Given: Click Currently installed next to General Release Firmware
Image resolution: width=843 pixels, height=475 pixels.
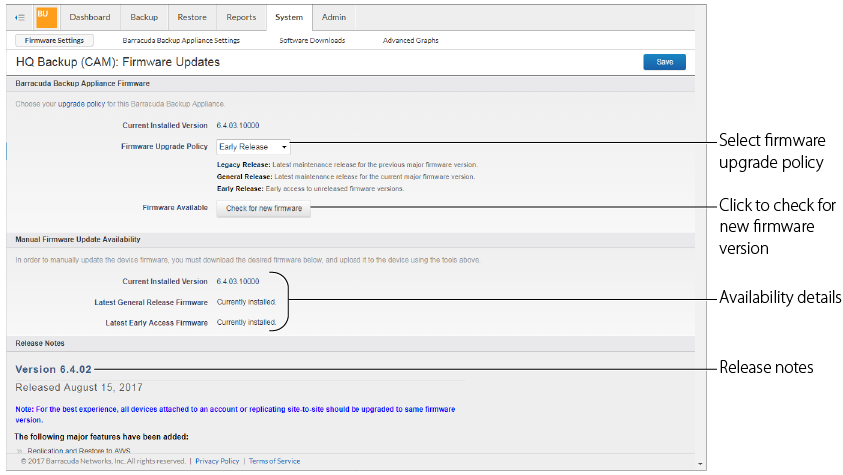Looking at the screenshot, I should tap(246, 302).
